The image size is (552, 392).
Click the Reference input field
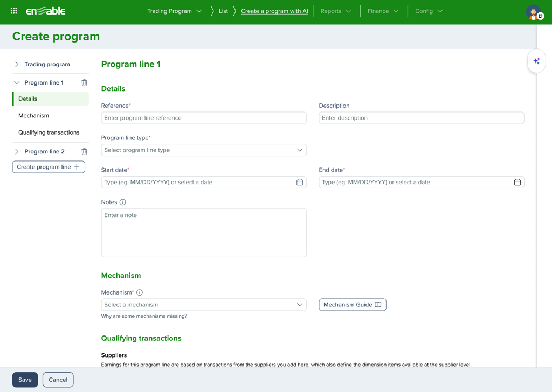pyautogui.click(x=204, y=118)
